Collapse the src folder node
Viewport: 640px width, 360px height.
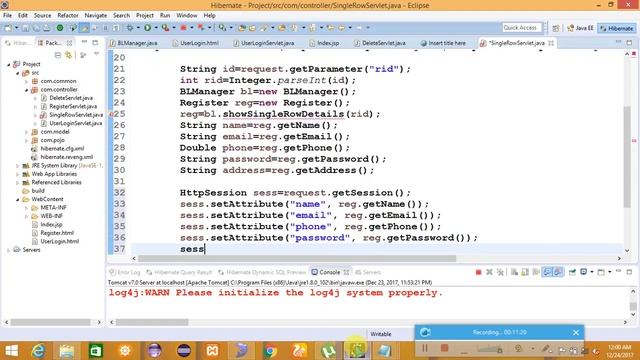[x=18, y=73]
